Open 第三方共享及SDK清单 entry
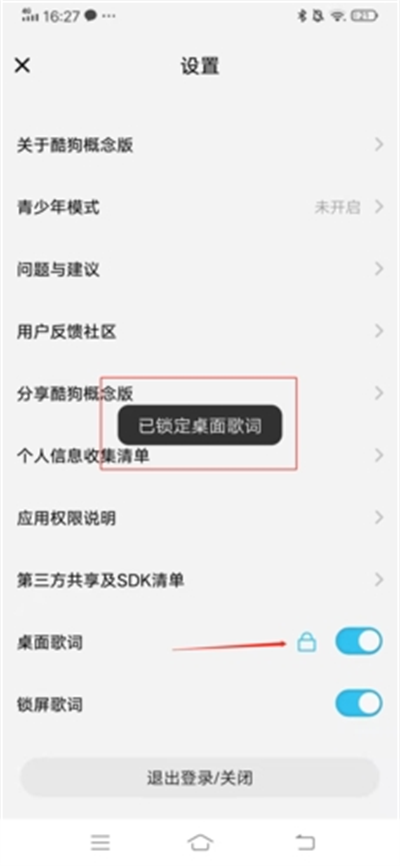The image size is (400, 866). (x=200, y=580)
